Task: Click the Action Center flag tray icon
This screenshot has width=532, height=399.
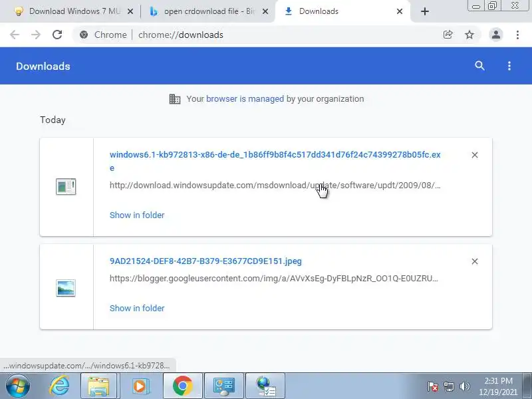Action: point(433,386)
